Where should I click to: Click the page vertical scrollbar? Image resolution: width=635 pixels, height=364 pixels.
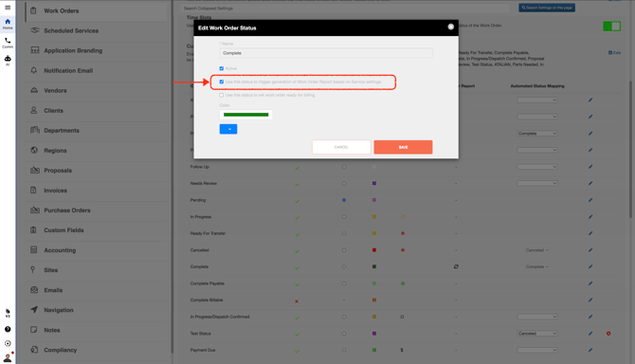(630, 150)
